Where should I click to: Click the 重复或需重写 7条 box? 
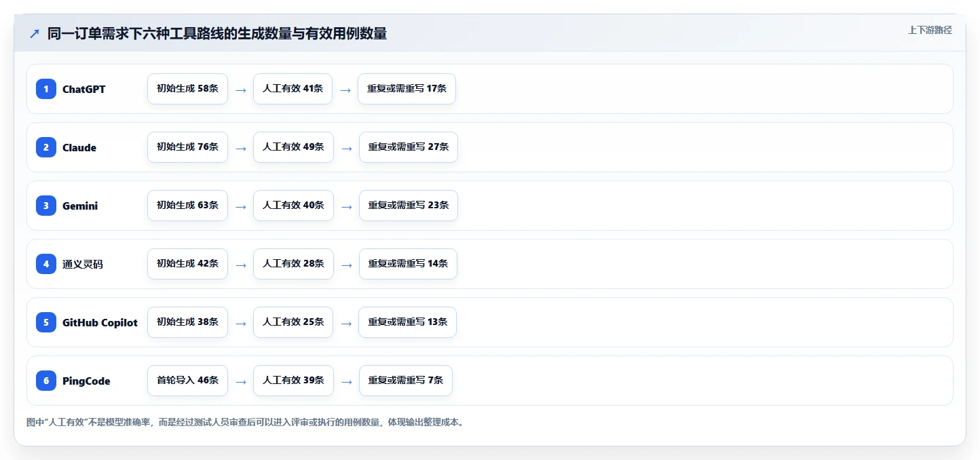pos(405,381)
